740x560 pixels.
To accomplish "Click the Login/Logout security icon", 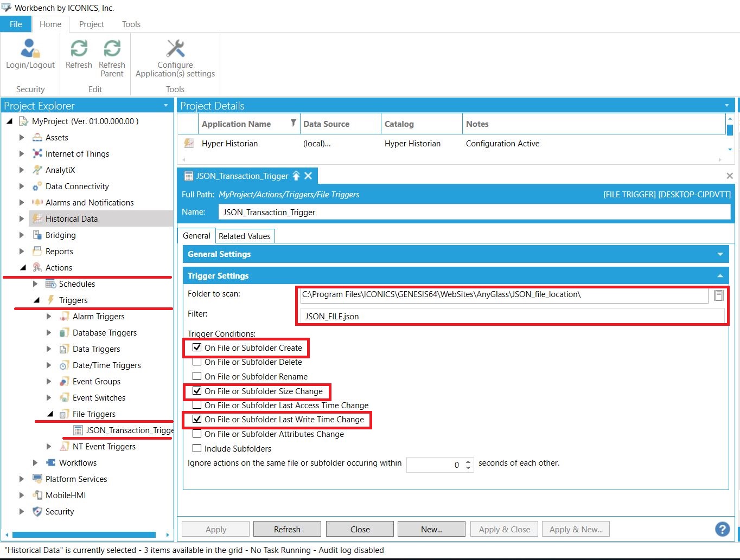I will pyautogui.click(x=30, y=49).
